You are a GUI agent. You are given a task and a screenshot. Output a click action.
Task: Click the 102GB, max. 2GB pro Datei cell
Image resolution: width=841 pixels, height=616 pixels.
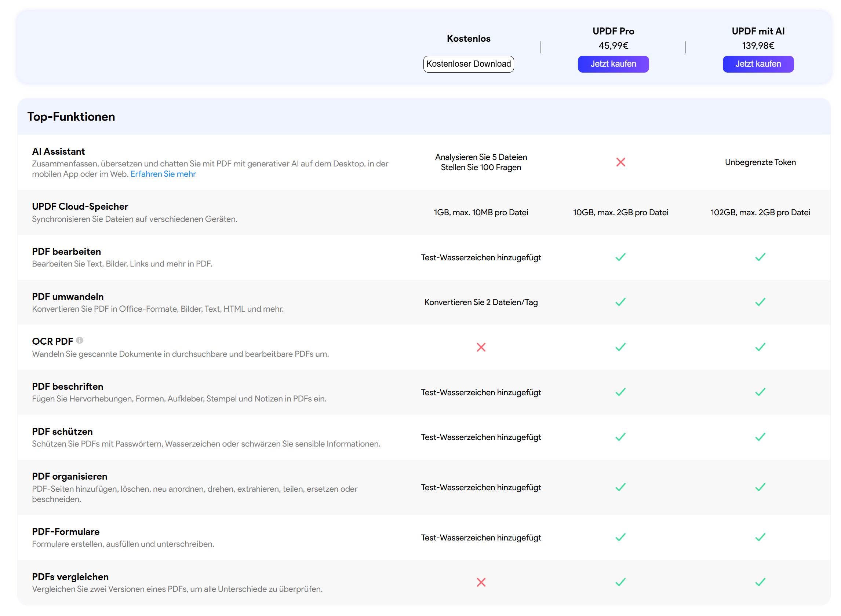pos(760,212)
